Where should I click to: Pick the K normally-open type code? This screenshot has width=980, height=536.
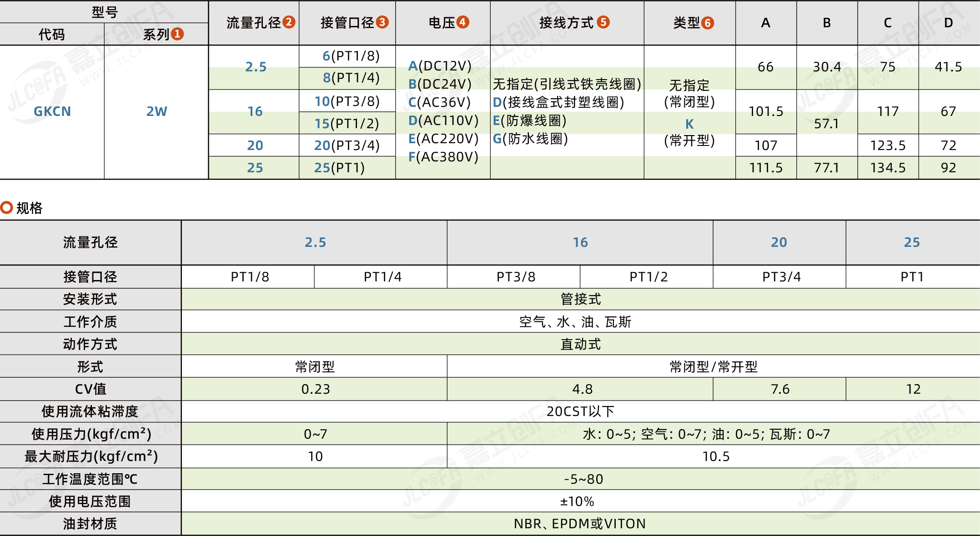tap(689, 124)
